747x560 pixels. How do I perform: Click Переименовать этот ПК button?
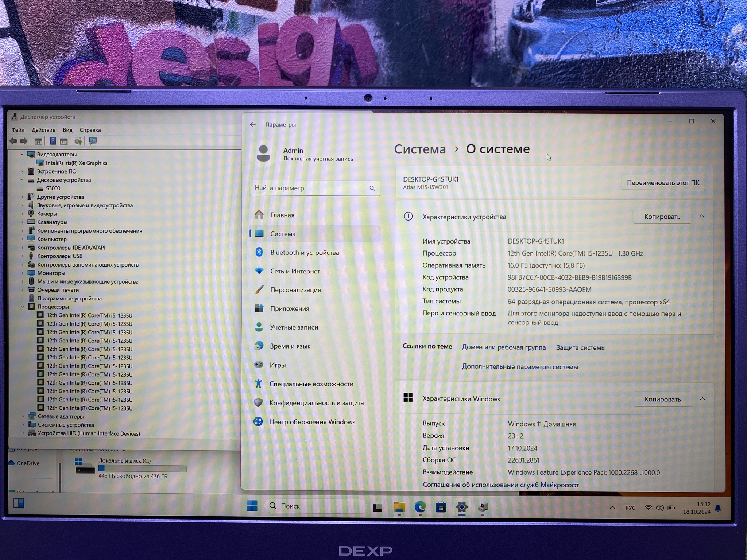coord(663,183)
